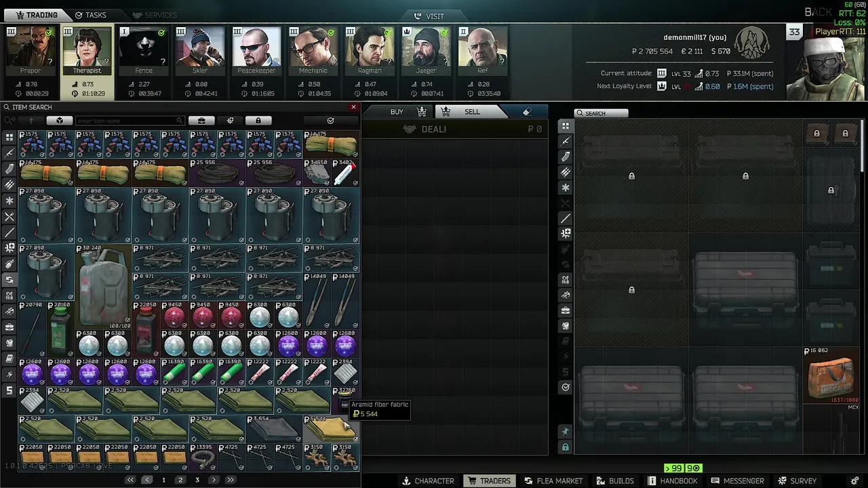This screenshot has width=868, height=488.
Task: Toggle the stash lock icon
Action: 566,447
